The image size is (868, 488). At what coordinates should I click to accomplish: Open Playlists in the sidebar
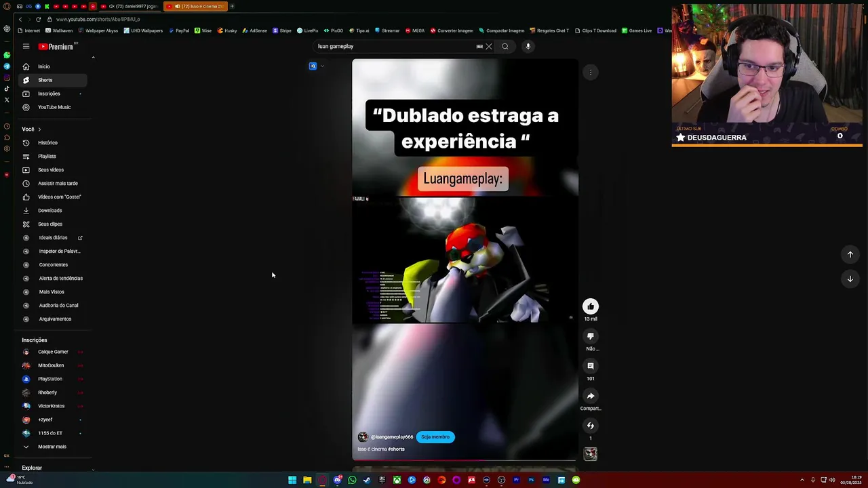(x=53, y=157)
